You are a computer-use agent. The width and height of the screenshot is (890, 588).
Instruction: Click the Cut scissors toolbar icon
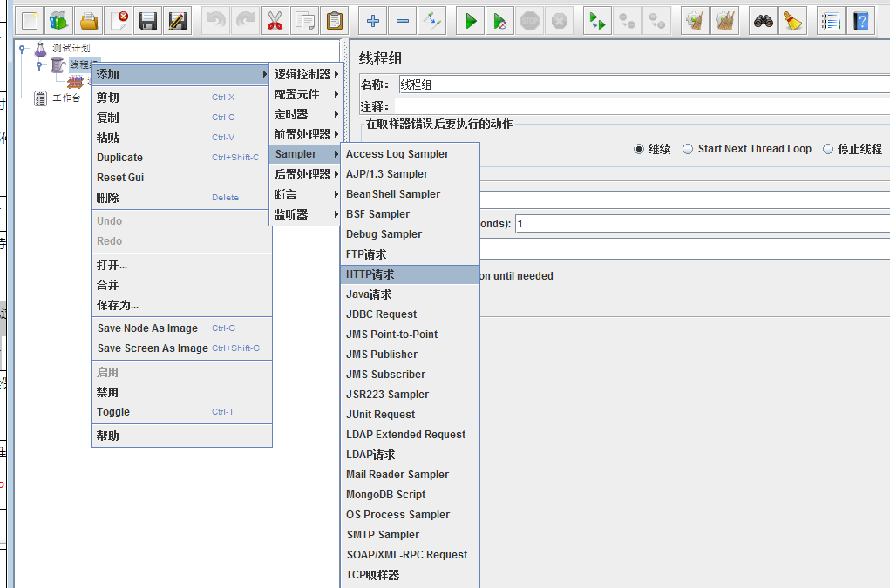(x=275, y=21)
